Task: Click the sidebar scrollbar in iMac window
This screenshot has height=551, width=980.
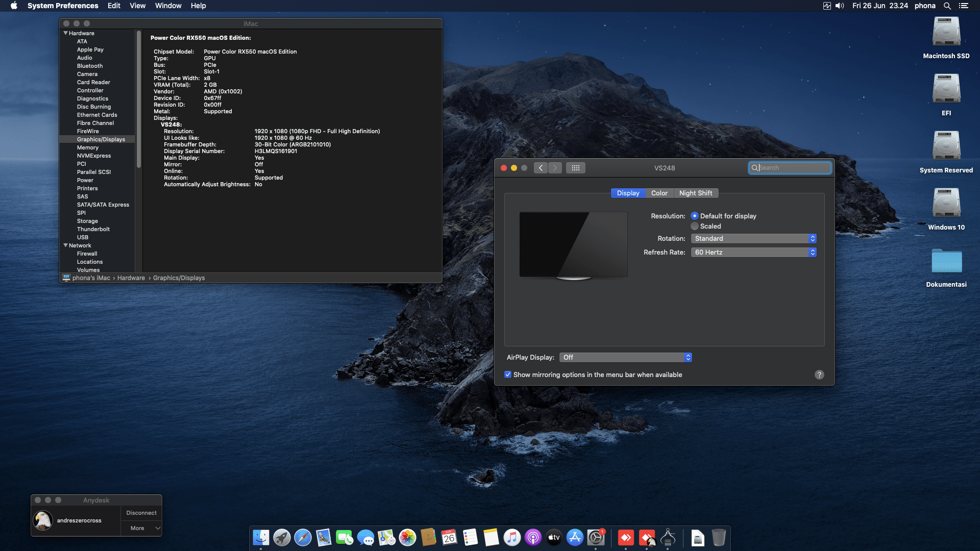Action: 138,99
